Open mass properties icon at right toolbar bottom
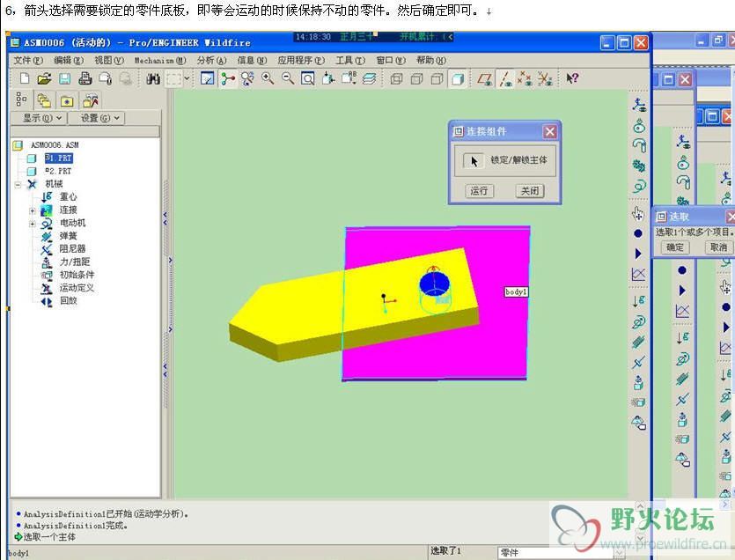This screenshot has height=560, width=735. click(638, 423)
